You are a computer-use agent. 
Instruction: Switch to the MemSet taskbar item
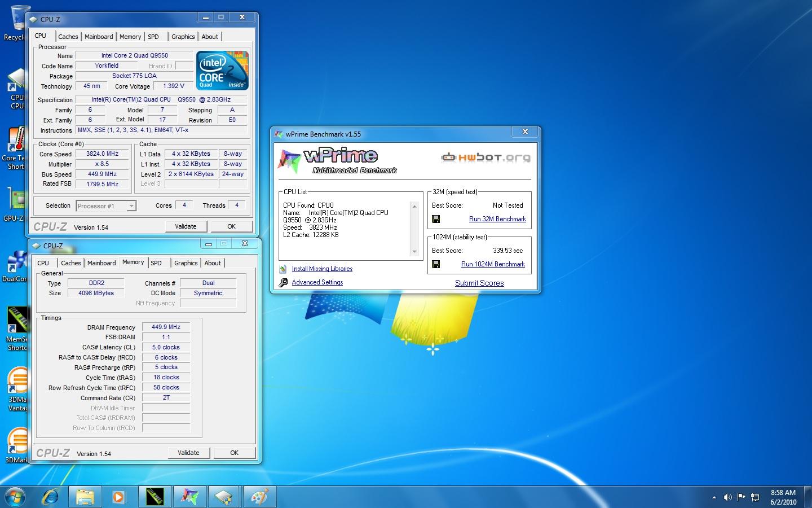pos(154,497)
